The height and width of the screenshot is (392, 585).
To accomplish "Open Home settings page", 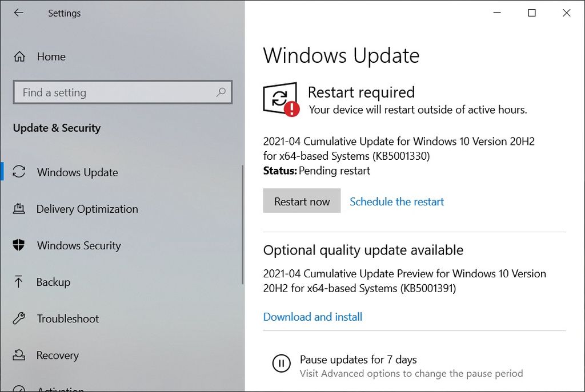I will (51, 56).
